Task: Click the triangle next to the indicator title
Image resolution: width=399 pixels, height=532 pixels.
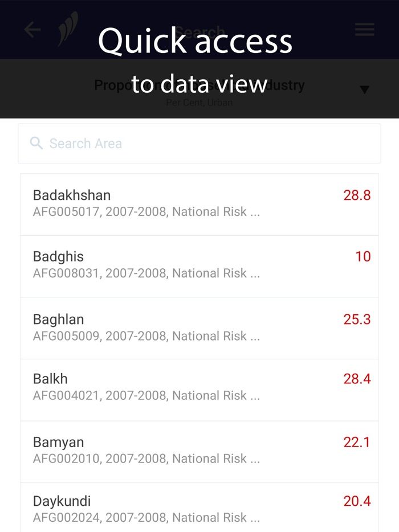Action: pos(364,89)
